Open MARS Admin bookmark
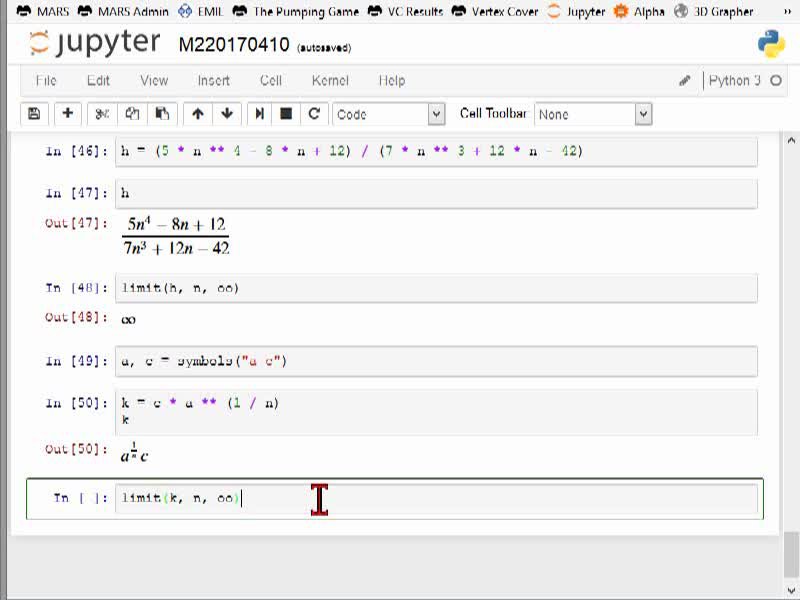 (x=123, y=11)
